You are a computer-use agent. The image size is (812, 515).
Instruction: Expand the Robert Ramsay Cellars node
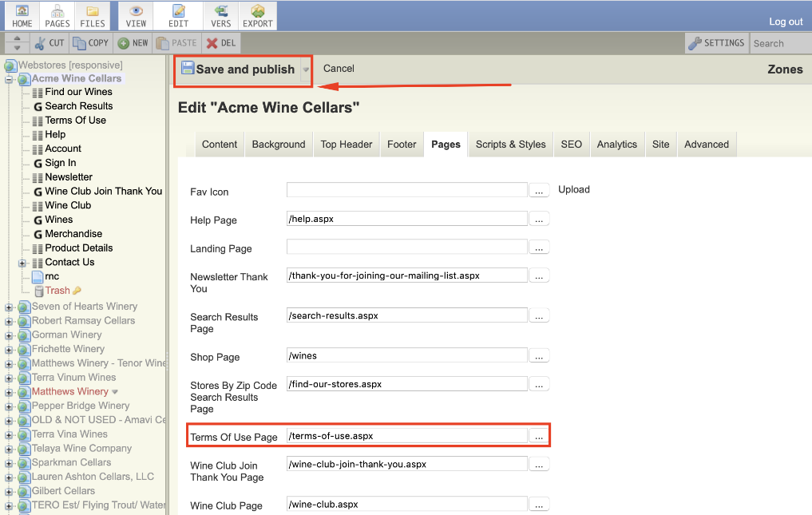pyautogui.click(x=9, y=321)
